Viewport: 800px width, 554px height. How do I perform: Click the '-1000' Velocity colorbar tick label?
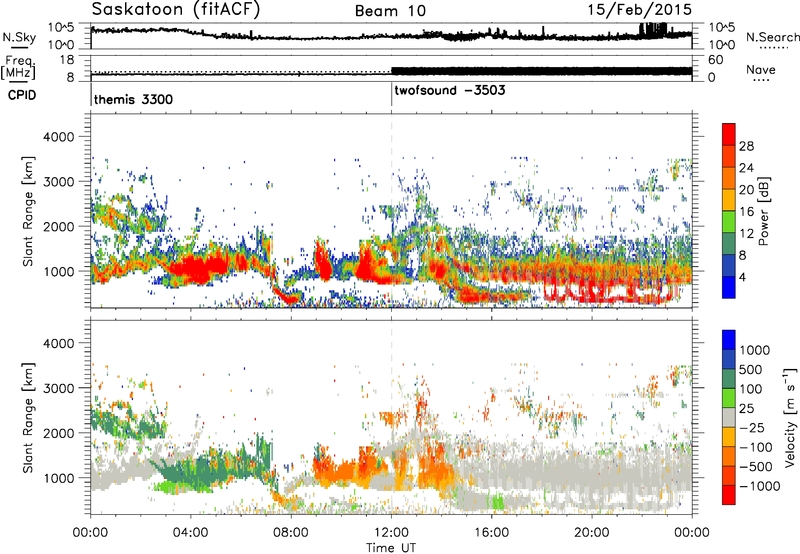760,486
